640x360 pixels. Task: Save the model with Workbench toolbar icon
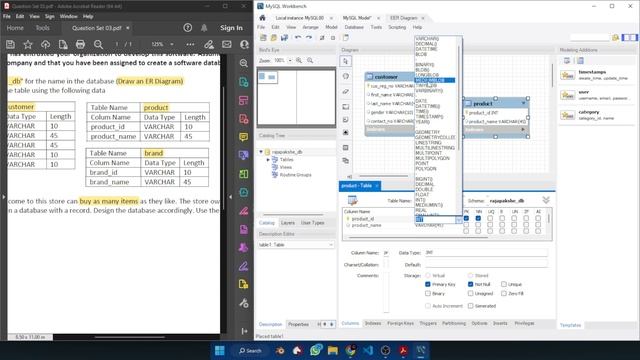(284, 38)
